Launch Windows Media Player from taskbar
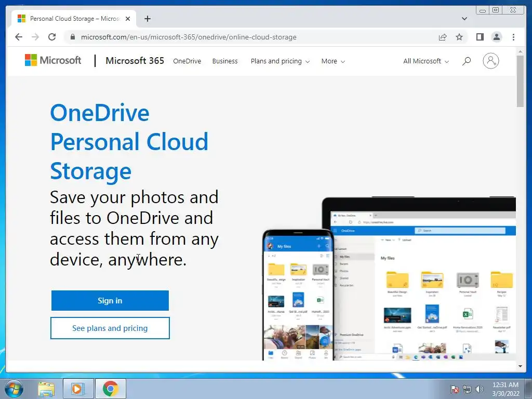 tap(78, 389)
